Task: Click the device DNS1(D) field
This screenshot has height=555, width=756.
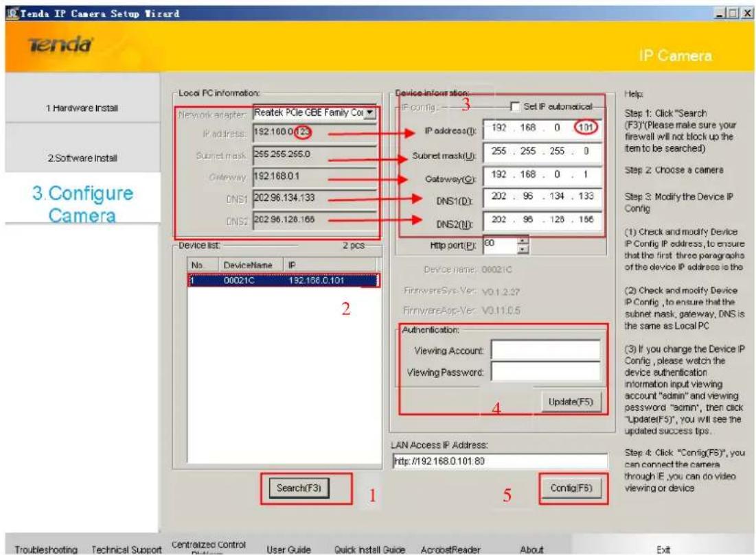Action: [542, 197]
